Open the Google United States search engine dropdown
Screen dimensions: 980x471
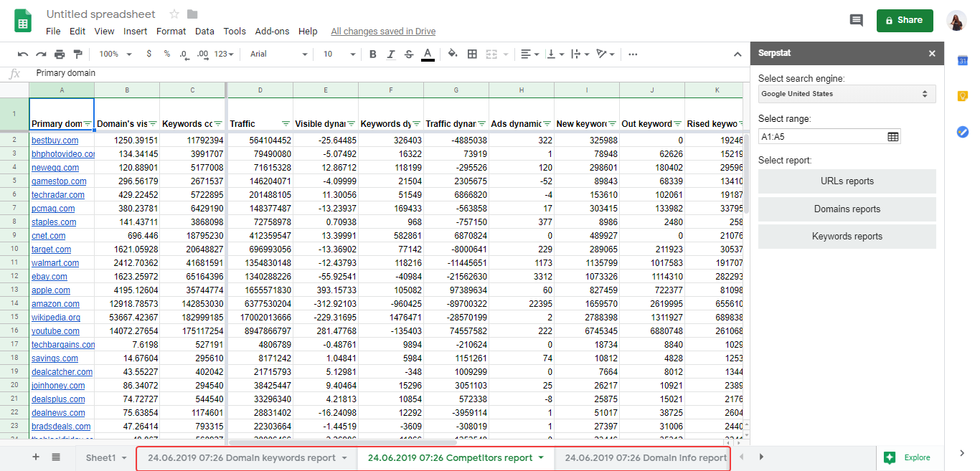847,94
